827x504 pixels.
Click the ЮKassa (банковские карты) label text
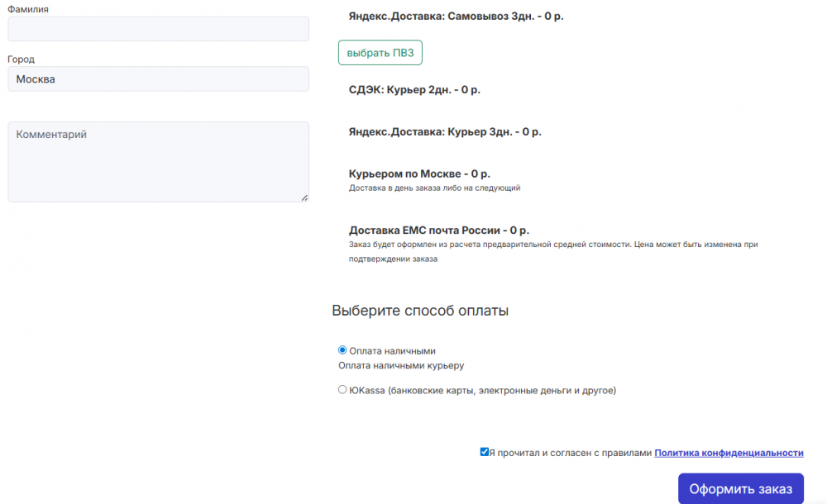483,390
